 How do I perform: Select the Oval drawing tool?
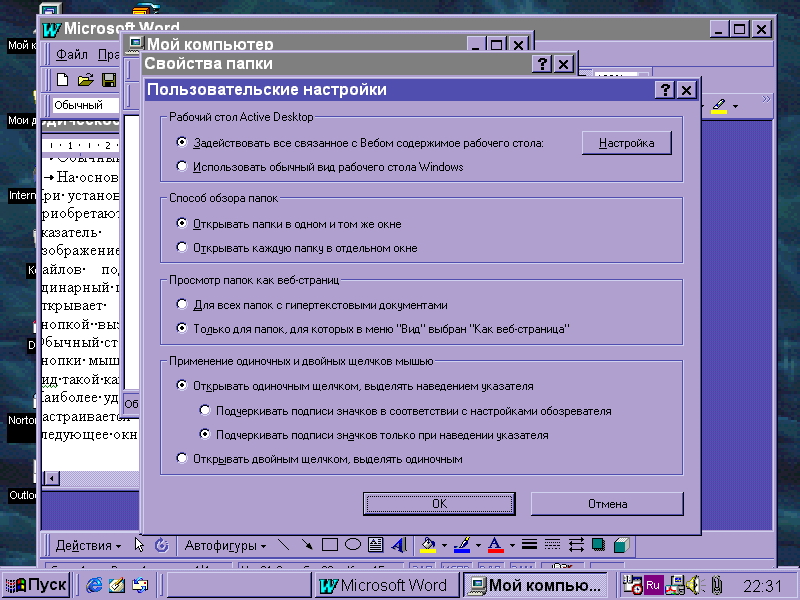[x=353, y=545]
